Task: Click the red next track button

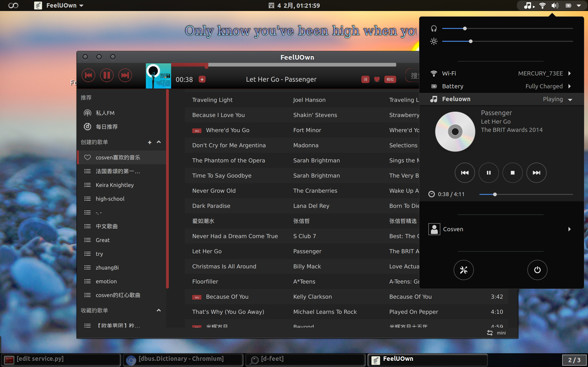Action: point(125,75)
